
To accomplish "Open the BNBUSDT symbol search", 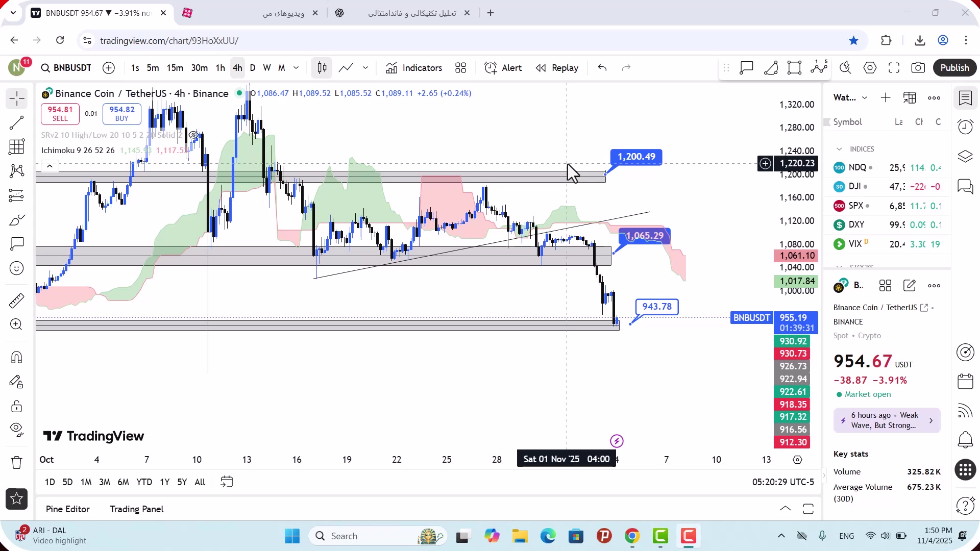I will tap(66, 68).
